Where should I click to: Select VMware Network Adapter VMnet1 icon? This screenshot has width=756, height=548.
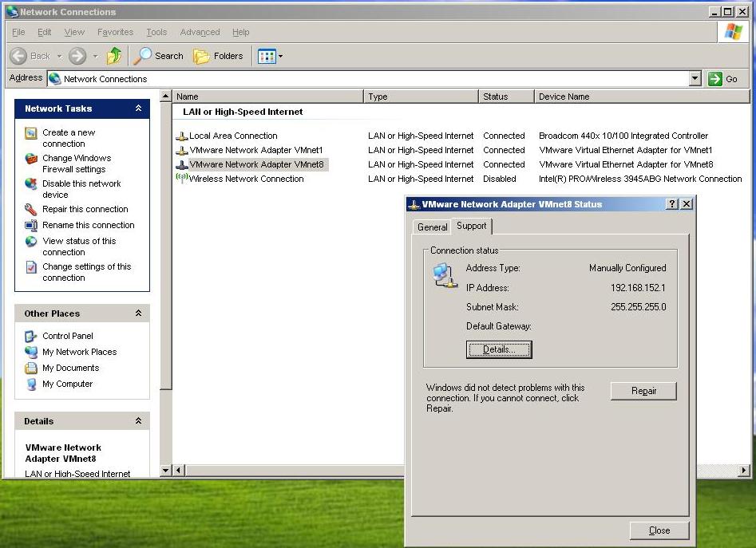[182, 151]
